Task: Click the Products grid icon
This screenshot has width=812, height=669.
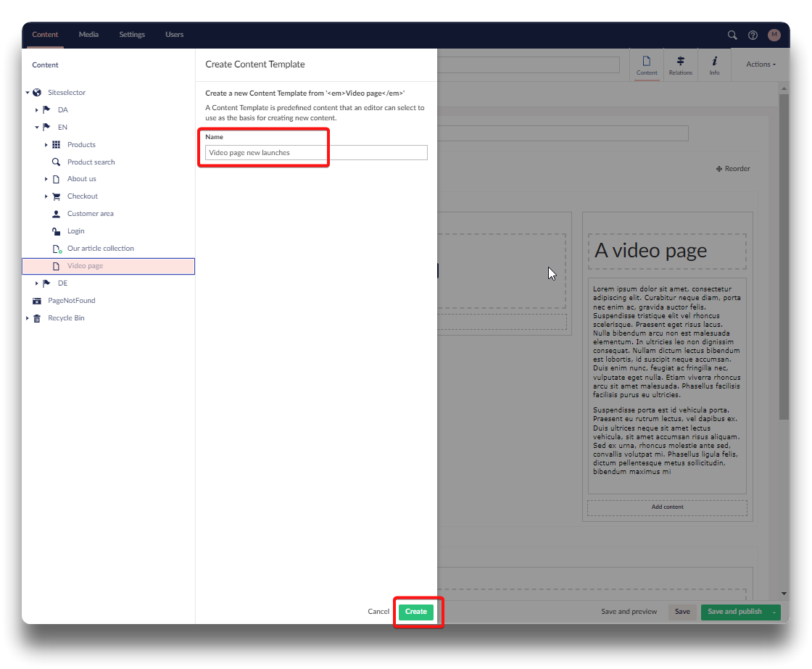Action: (x=56, y=145)
